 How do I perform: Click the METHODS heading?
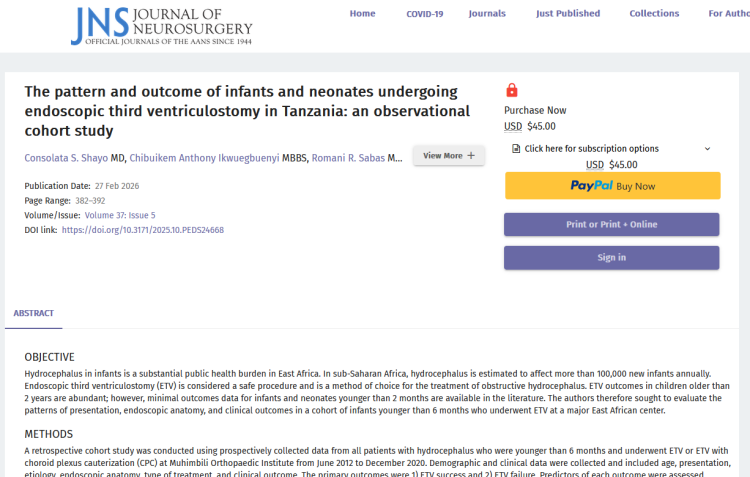[x=49, y=434]
